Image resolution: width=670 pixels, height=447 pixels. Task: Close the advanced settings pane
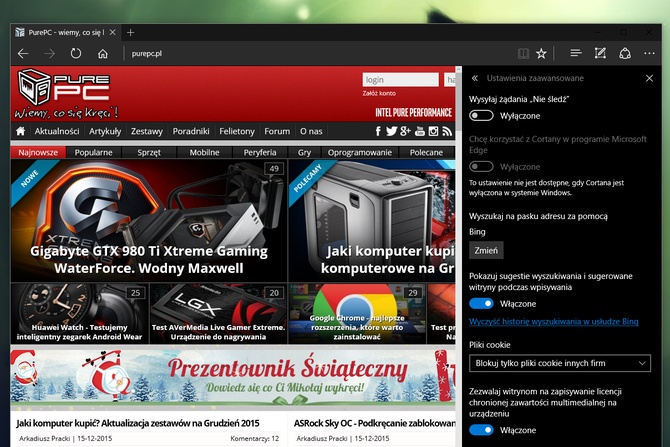coord(649,78)
